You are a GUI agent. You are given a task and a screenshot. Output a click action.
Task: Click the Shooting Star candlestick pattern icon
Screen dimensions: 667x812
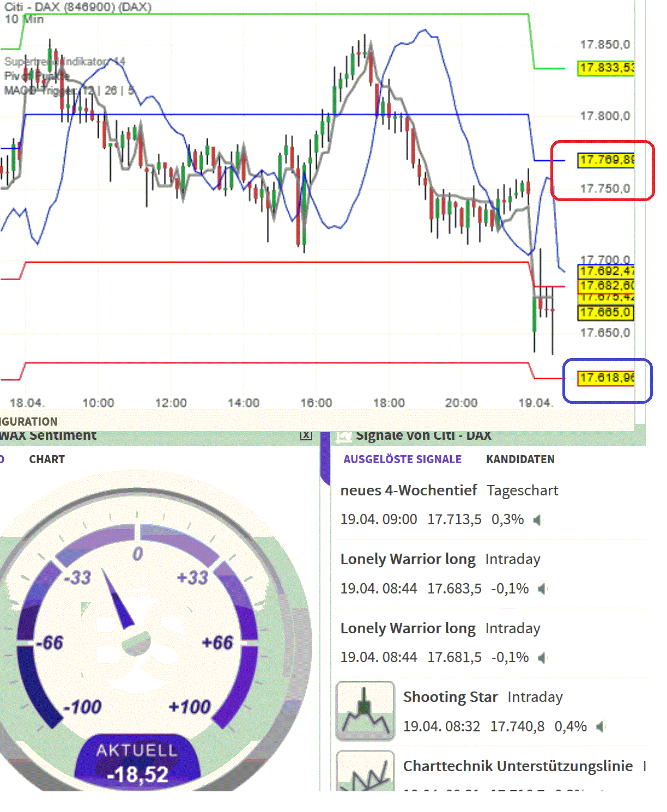click(365, 711)
